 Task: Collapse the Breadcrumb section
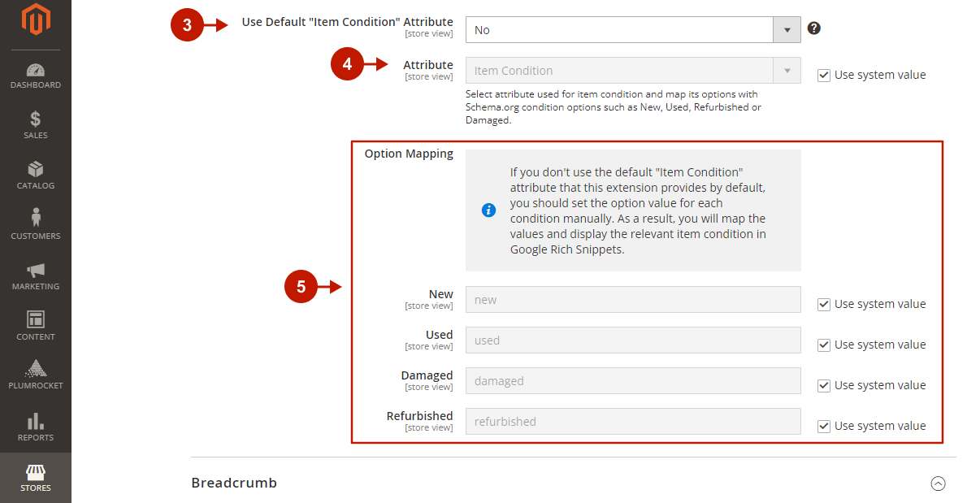point(938,483)
